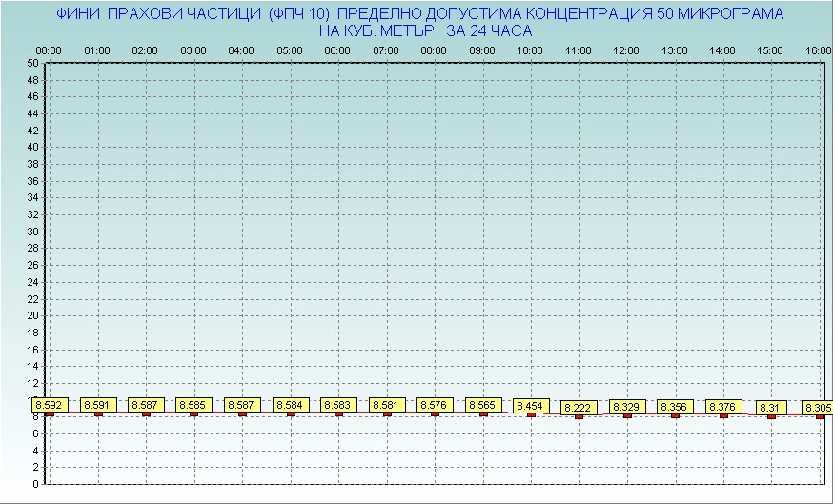Click the 8.576 data label
The width and height of the screenshot is (833, 504).
(435, 405)
